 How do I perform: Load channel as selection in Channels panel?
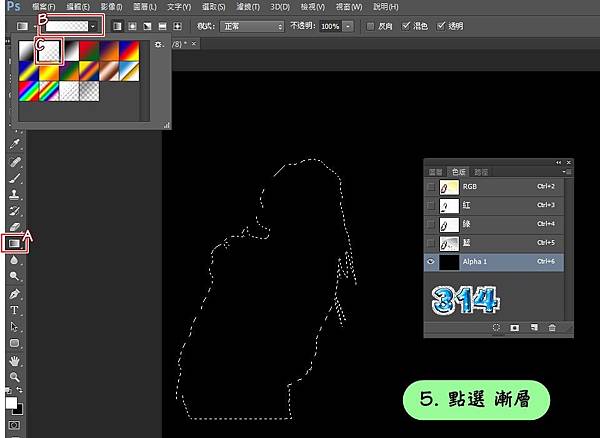point(496,327)
